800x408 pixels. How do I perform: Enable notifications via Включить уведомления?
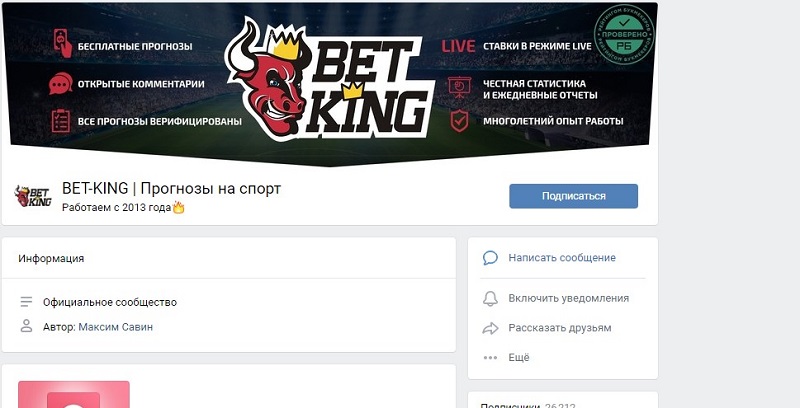click(x=568, y=298)
